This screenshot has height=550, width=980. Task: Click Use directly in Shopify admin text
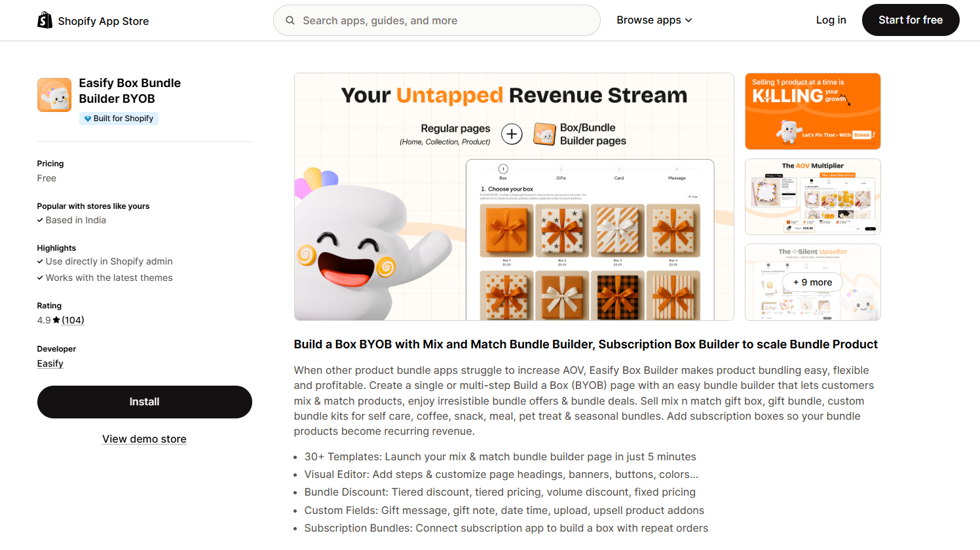[109, 261]
